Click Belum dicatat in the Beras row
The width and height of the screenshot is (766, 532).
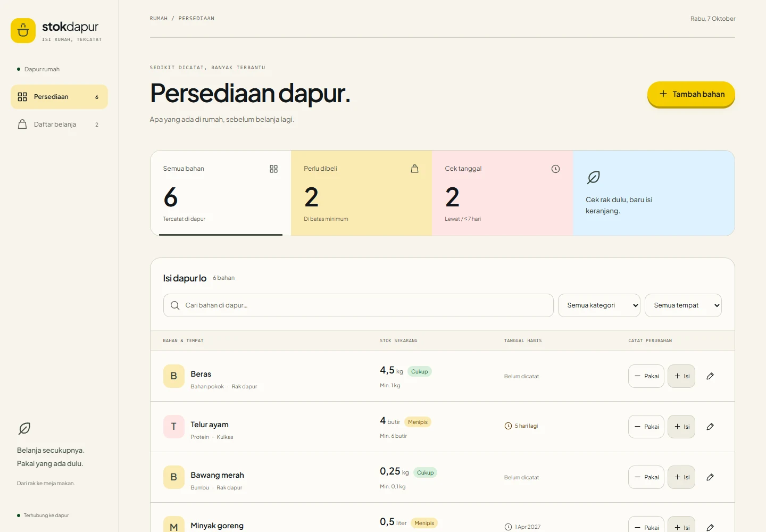(521, 376)
